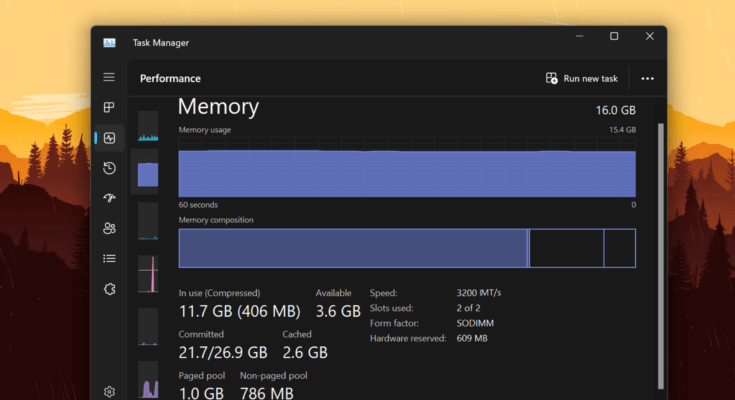Click the 609 MB hardware reserved value
This screenshot has width=735, height=400.
pyautogui.click(x=472, y=338)
